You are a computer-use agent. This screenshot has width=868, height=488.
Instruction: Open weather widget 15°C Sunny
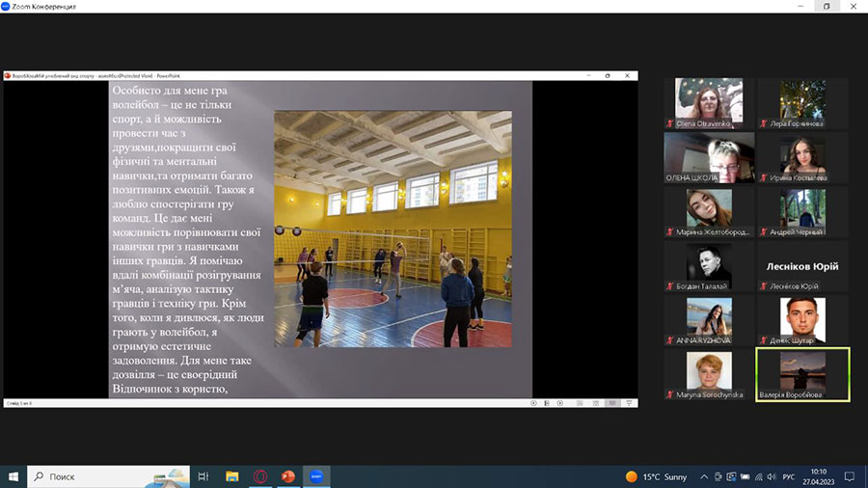656,476
